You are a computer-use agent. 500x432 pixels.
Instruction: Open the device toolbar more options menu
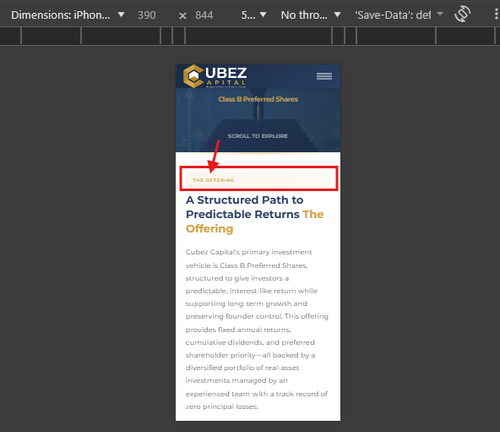tap(496, 14)
